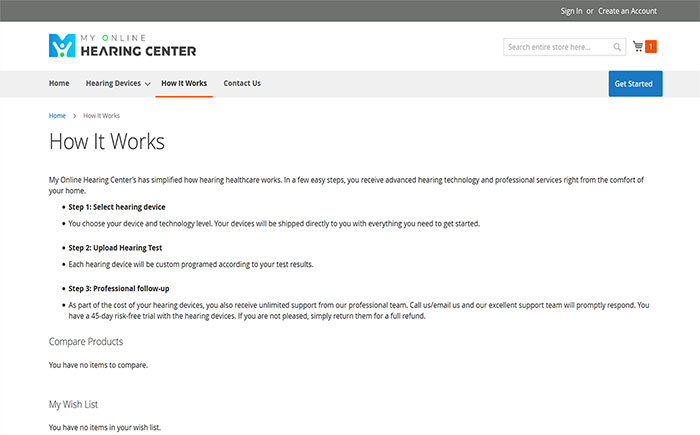The height and width of the screenshot is (435, 700).
Task: Go to the Home menu item
Action: click(x=59, y=84)
